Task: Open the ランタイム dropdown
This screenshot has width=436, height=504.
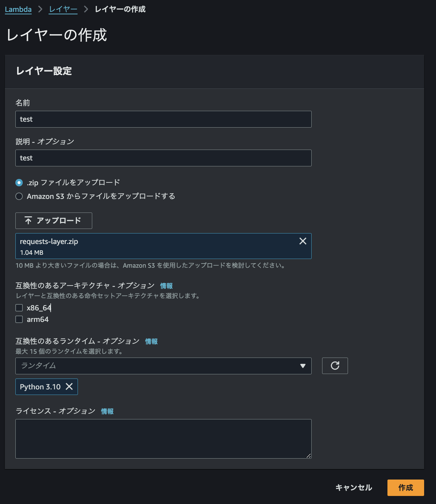Action: coord(163,366)
